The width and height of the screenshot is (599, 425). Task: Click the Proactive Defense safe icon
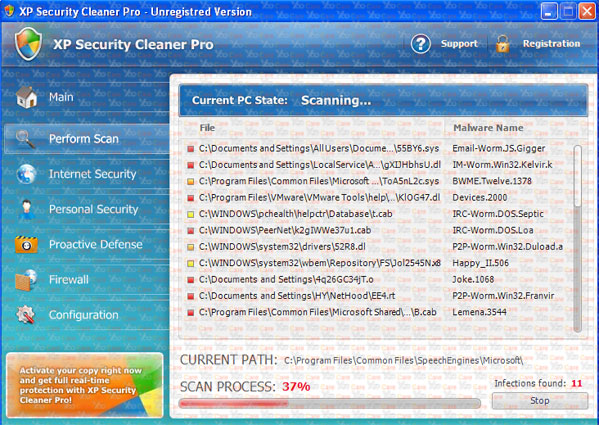26,244
